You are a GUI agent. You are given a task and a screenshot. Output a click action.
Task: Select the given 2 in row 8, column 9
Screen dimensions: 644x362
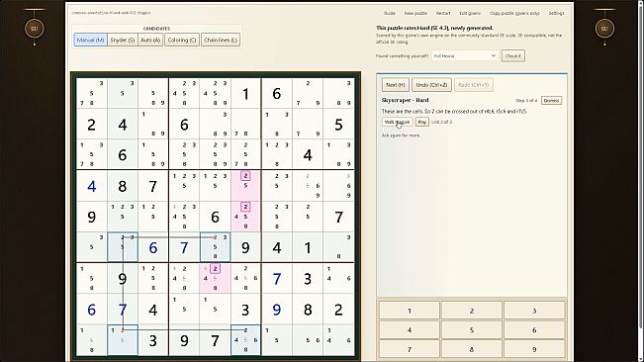pyautogui.click(x=338, y=310)
